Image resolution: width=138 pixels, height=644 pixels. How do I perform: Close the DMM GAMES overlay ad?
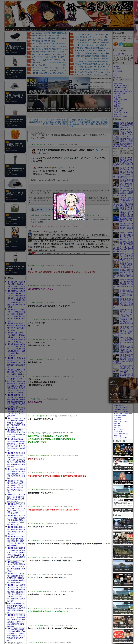pos(84,221)
